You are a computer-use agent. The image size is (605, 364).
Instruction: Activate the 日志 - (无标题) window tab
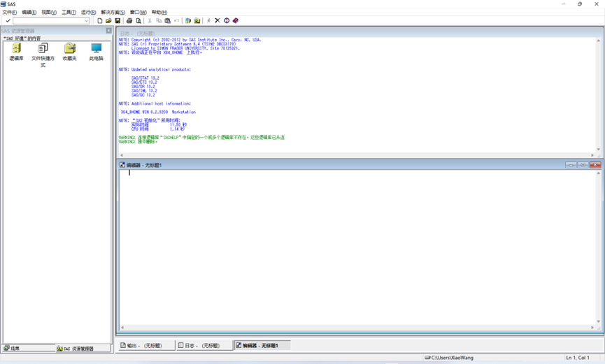pyautogui.click(x=204, y=346)
